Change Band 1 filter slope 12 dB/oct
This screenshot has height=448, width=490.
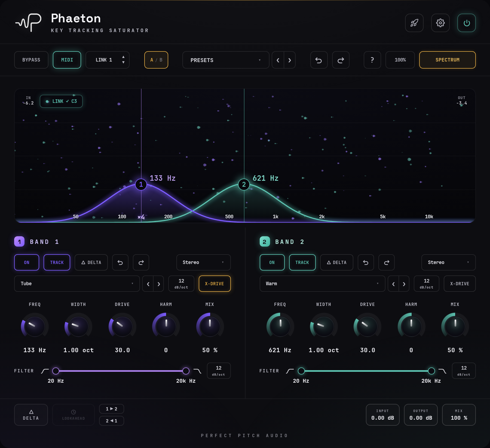219,371
